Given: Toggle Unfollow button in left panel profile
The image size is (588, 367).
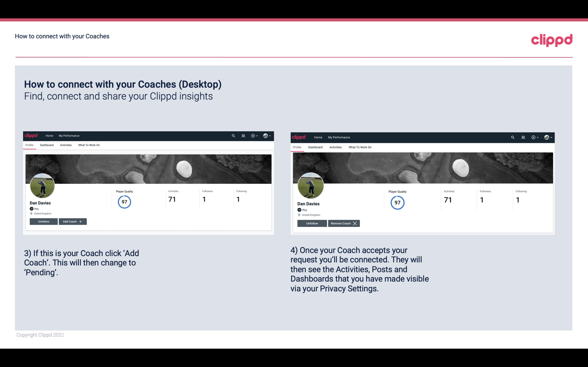Looking at the screenshot, I should pos(44,221).
